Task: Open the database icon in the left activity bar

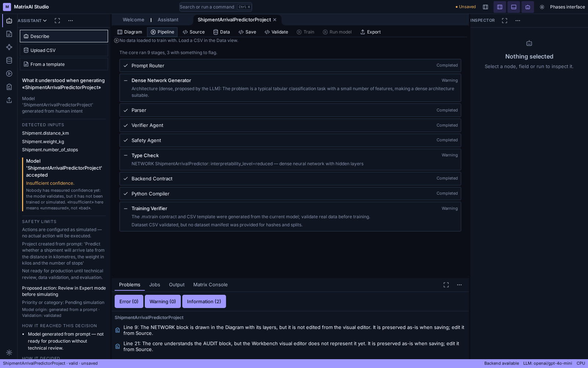Action: 9,60
